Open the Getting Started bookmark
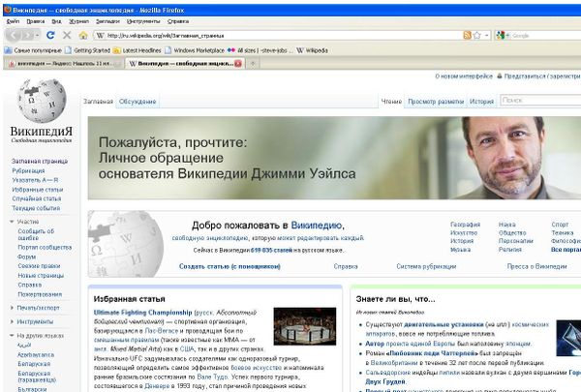581x392 pixels. 87,50
